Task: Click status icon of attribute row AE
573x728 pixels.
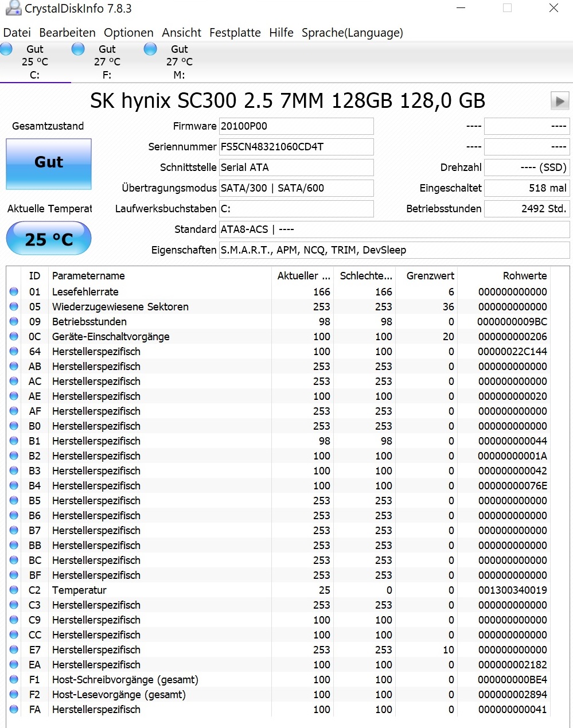Action: (14, 396)
